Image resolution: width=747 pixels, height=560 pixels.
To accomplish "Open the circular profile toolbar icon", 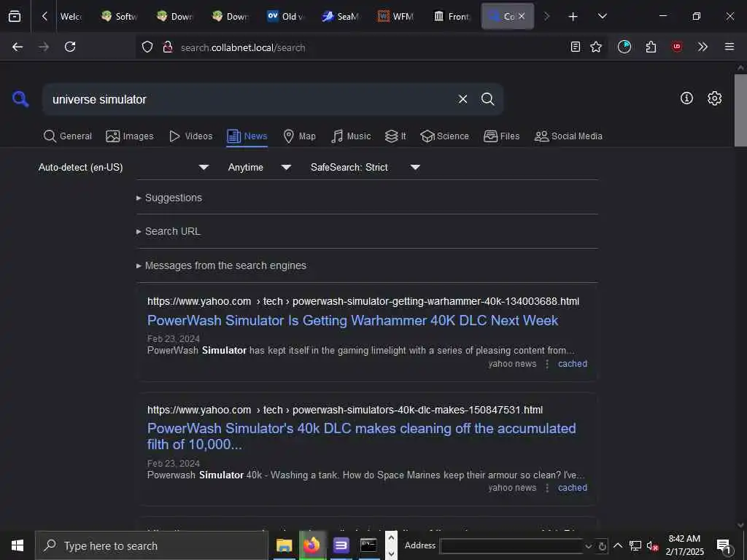I will (x=624, y=47).
